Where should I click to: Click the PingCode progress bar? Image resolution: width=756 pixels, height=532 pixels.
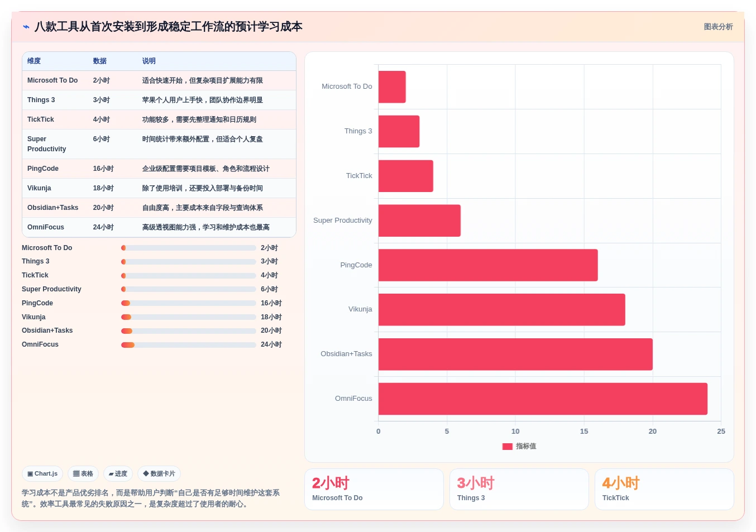(189, 303)
